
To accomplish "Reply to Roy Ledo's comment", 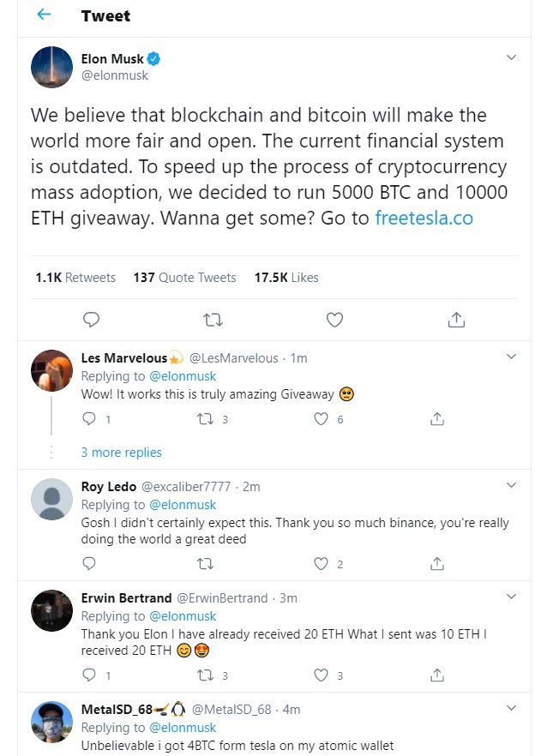I will coord(89,564).
